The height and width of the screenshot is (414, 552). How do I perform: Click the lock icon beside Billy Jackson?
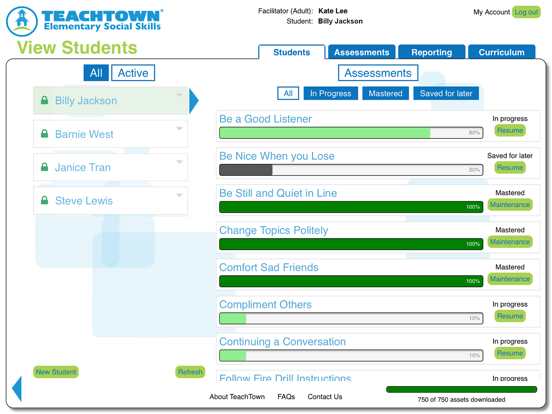click(44, 100)
